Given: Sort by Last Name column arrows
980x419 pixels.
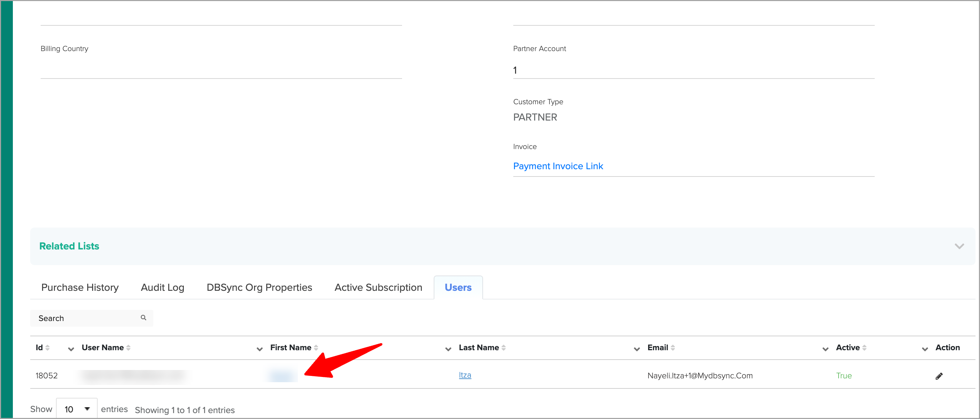Looking at the screenshot, I should click(x=504, y=347).
